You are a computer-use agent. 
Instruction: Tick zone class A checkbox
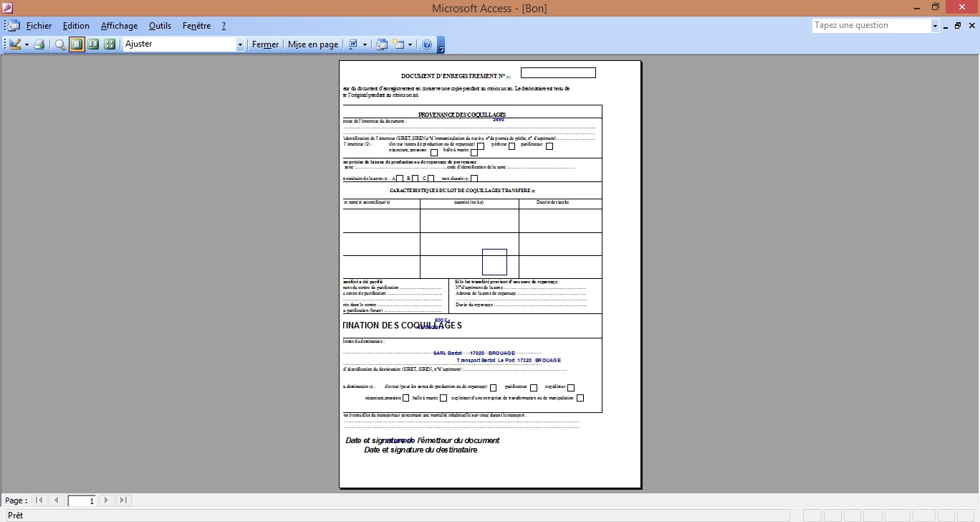tap(400, 179)
